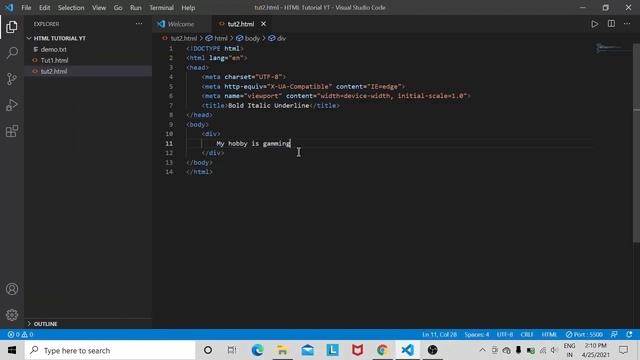Image resolution: width=640 pixels, height=360 pixels.
Task: Click the Visual Studio Code taskbar icon
Action: click(407, 350)
